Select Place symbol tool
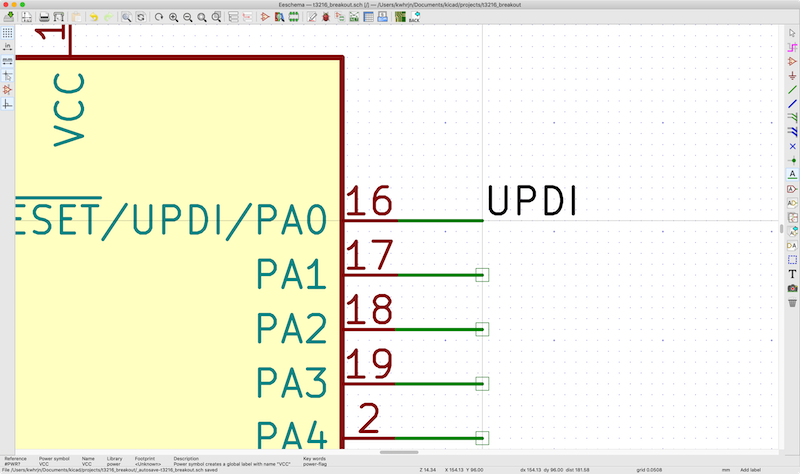 point(792,62)
